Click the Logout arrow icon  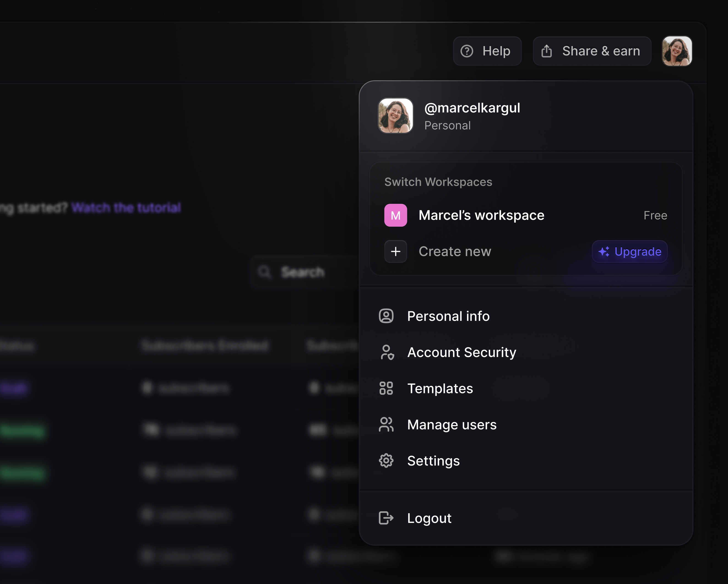coord(386,518)
